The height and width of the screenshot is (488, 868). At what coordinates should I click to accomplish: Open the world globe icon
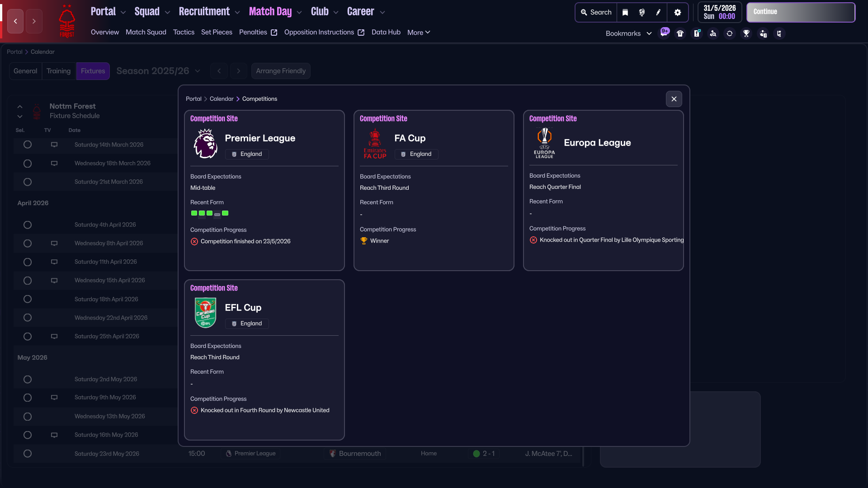tap(642, 13)
